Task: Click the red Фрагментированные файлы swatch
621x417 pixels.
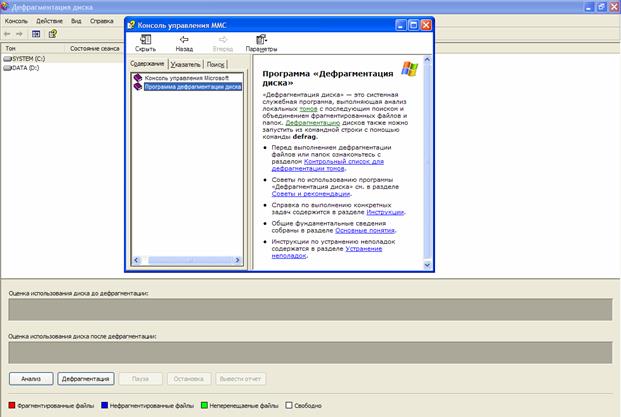Action: (x=12, y=405)
